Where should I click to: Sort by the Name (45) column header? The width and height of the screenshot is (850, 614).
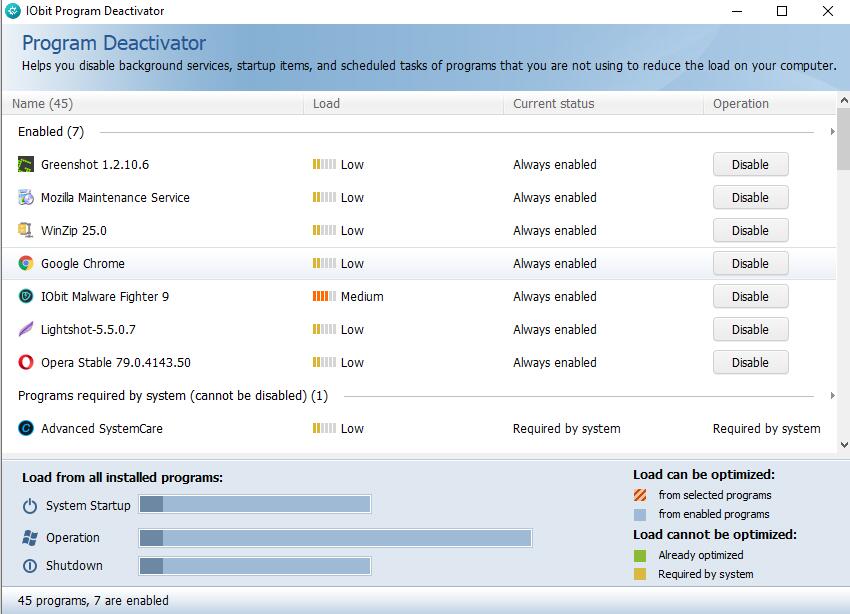(x=153, y=104)
